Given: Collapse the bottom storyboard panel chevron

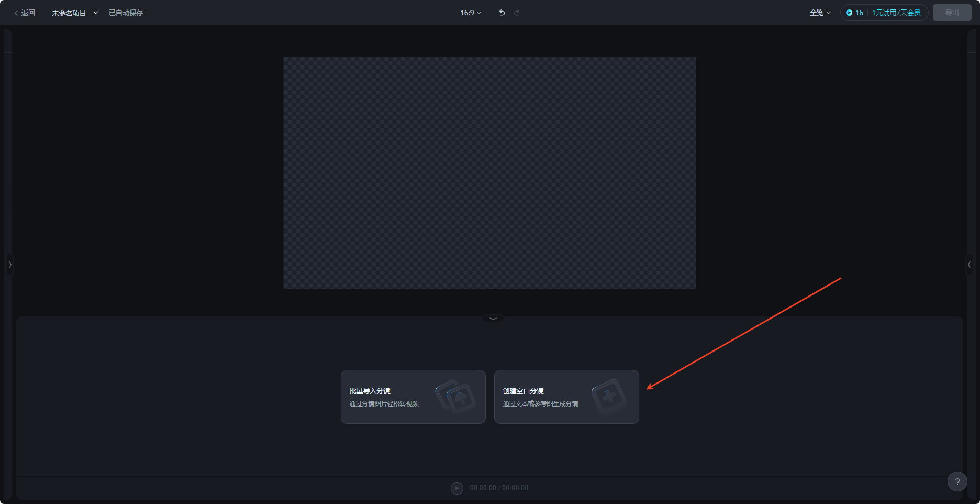Looking at the screenshot, I should tap(493, 318).
